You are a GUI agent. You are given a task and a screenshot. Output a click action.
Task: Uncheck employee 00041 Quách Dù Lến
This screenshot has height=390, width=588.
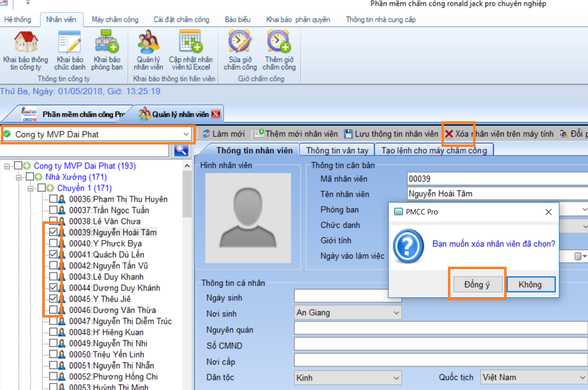(53, 254)
